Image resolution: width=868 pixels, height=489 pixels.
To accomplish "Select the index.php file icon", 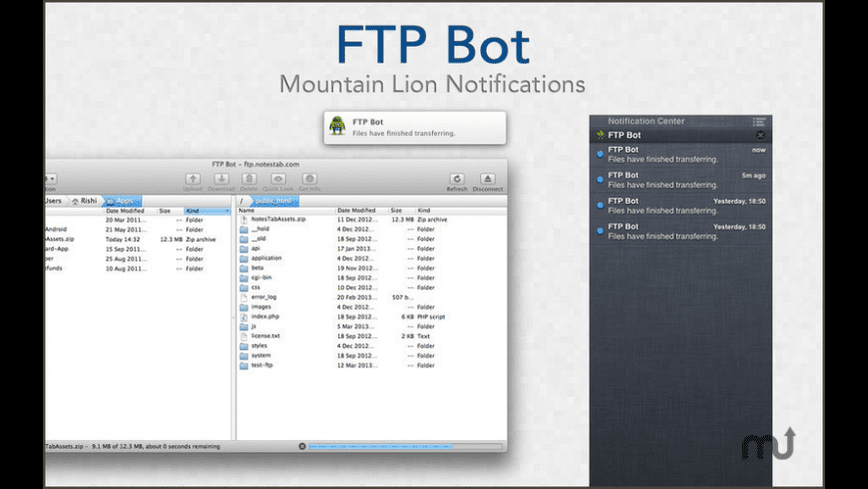I will [243, 316].
